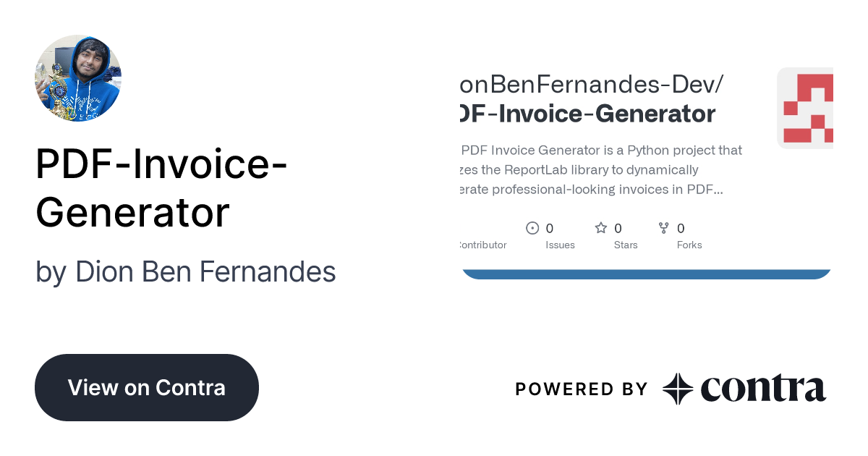Image resolution: width=868 pixels, height=456 pixels.
Task: Click the Contra four-point star logo
Action: pyautogui.click(x=678, y=389)
